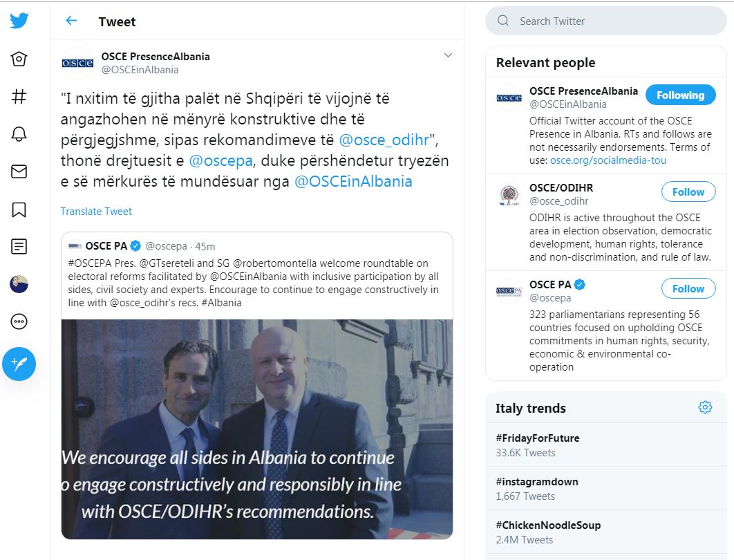Focus the Search Twitter field
This screenshot has height=560, width=734.
tap(605, 21)
